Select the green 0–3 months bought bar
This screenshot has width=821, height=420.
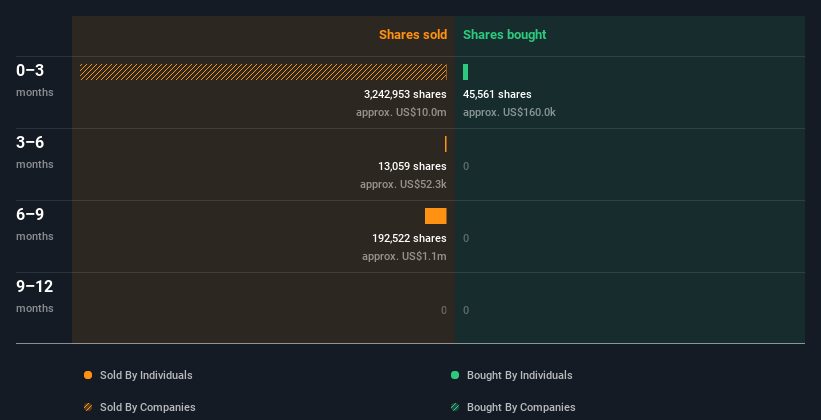point(466,72)
